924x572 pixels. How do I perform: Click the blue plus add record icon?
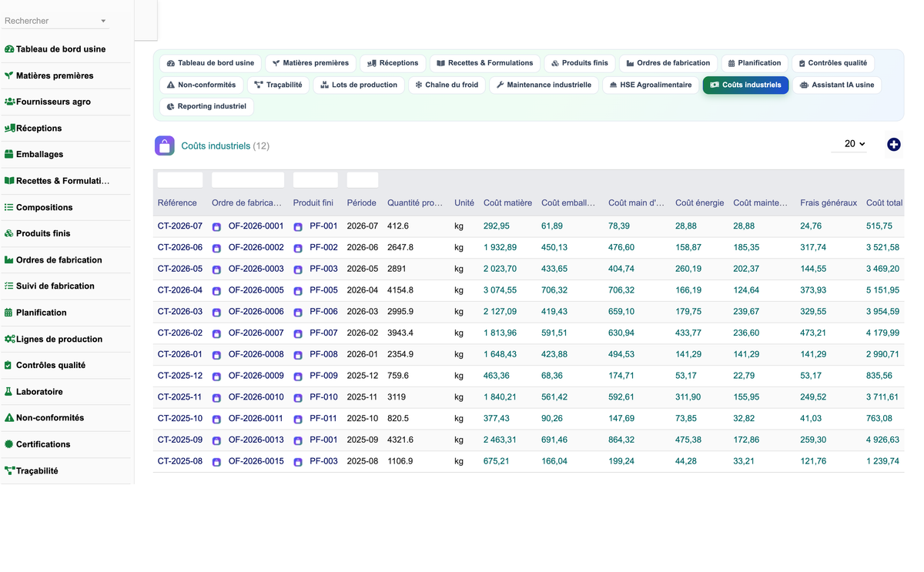pos(894,144)
